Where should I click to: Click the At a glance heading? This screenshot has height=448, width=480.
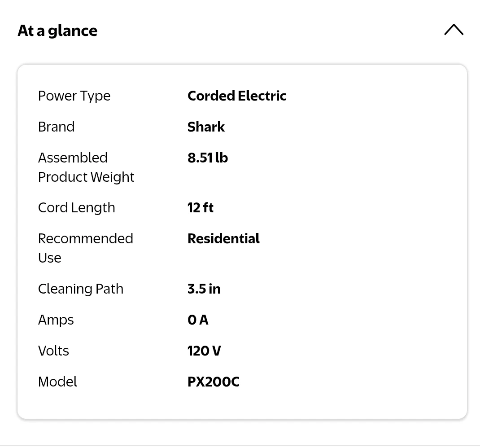pyautogui.click(x=57, y=31)
